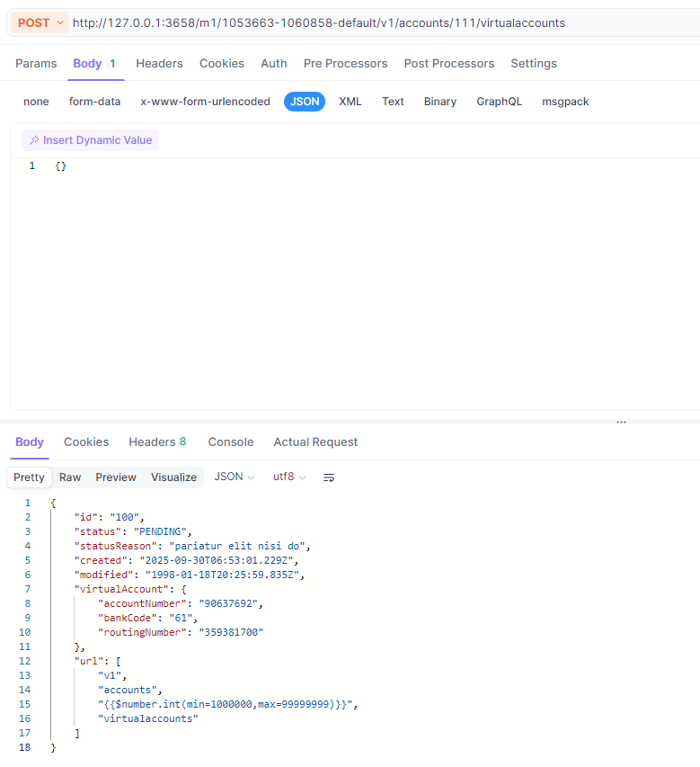Switch to the request Headers tab

coord(159,64)
